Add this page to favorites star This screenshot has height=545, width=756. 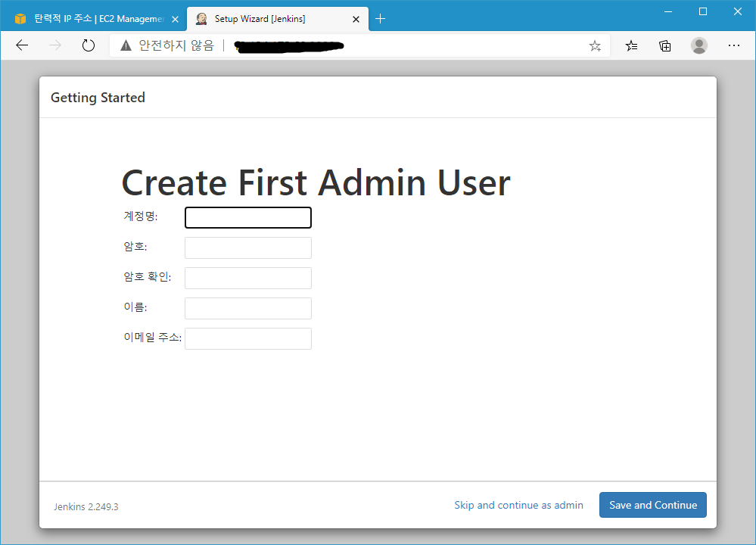(x=595, y=46)
